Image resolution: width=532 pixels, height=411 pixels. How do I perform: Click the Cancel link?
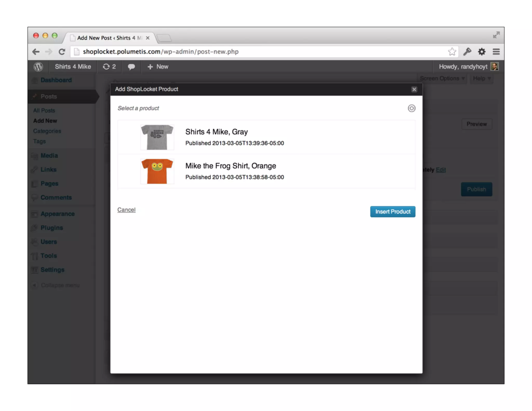pyautogui.click(x=126, y=210)
